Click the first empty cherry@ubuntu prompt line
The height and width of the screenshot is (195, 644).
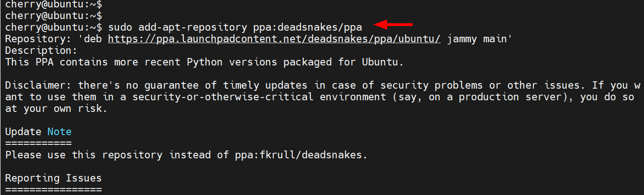coord(54,4)
